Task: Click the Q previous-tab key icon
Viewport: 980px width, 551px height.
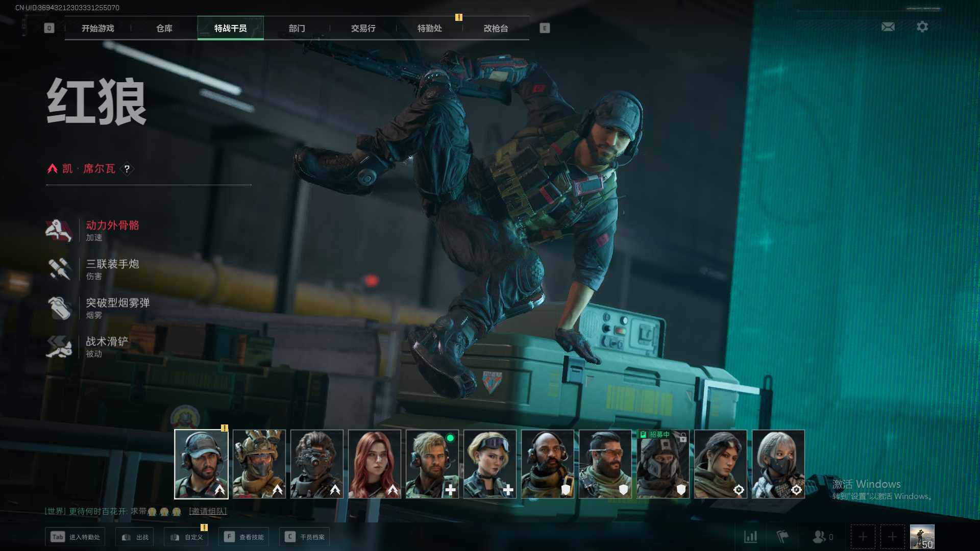Action: [x=49, y=29]
